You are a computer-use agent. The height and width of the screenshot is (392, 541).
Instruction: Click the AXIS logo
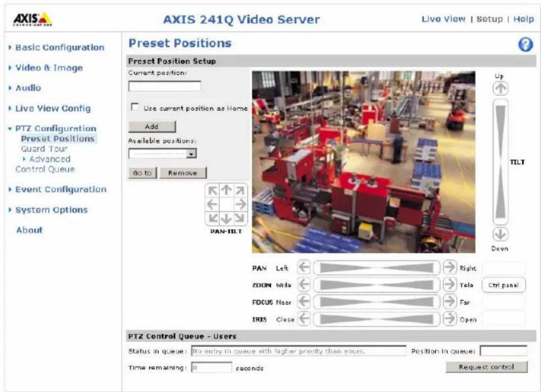tap(32, 19)
